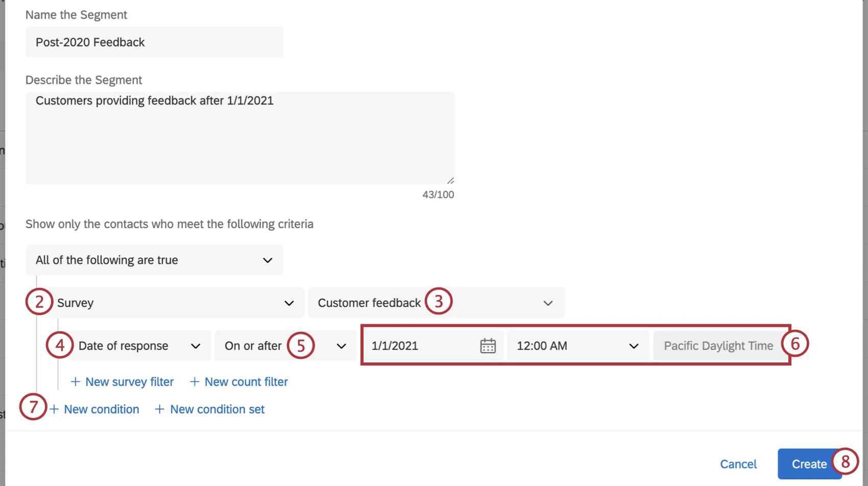The image size is (868, 486).
Task: Open the calendar date picker icon
Action: [x=488, y=346]
